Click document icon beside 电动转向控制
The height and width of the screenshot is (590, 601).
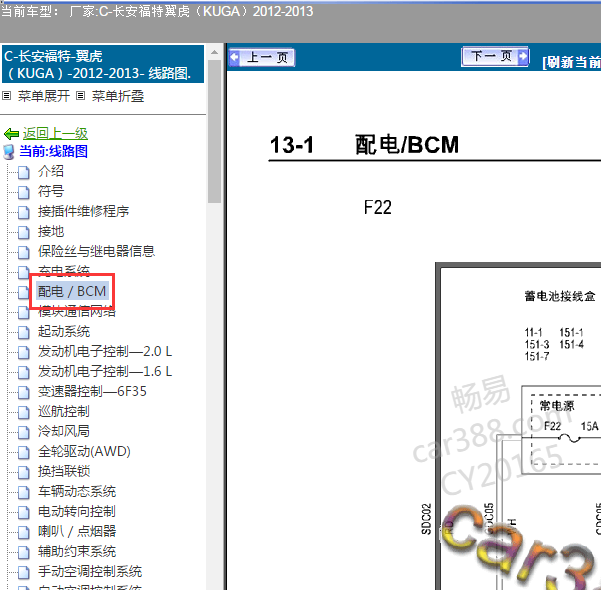24,513
